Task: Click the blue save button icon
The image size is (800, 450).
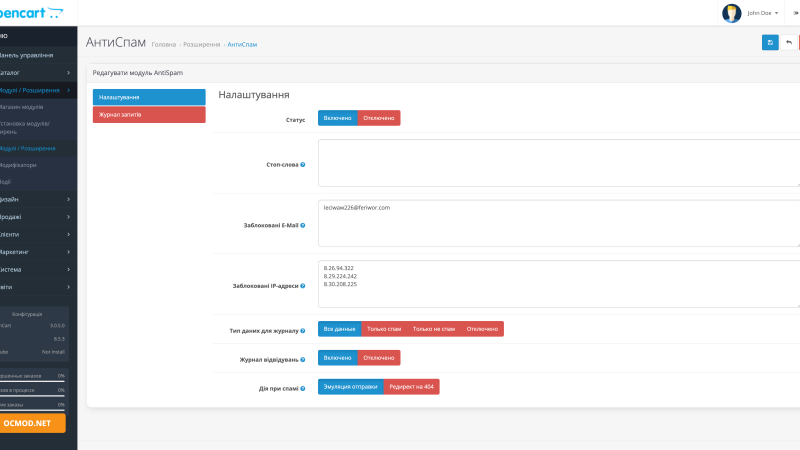Action: [x=770, y=42]
